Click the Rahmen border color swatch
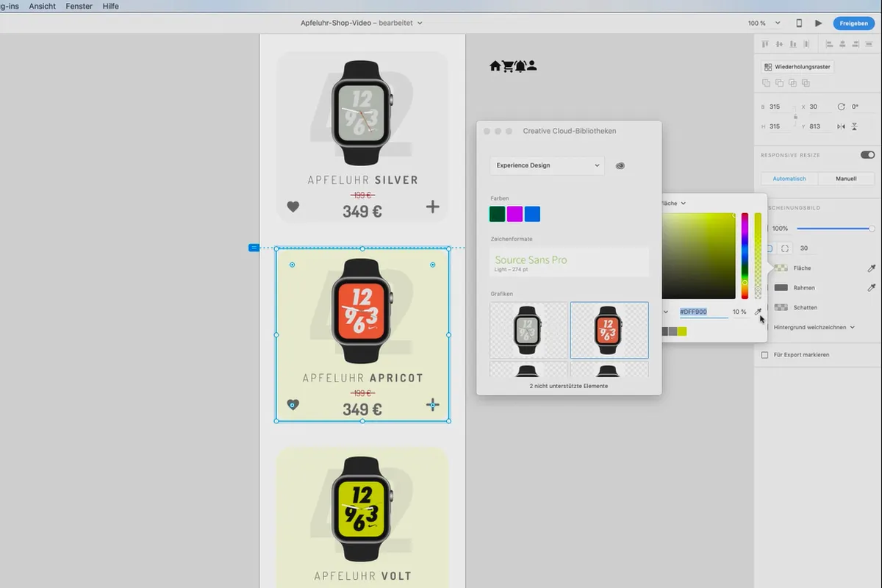882x588 pixels. coord(781,287)
